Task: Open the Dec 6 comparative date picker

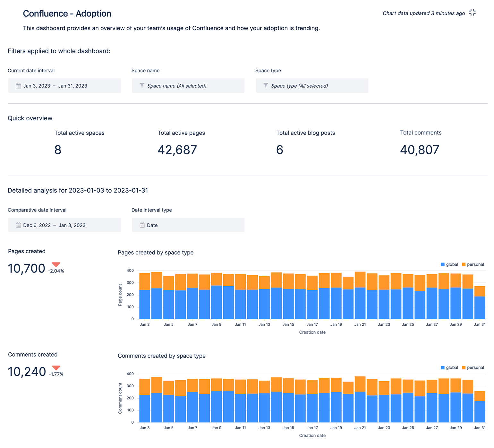Action: coord(64,225)
